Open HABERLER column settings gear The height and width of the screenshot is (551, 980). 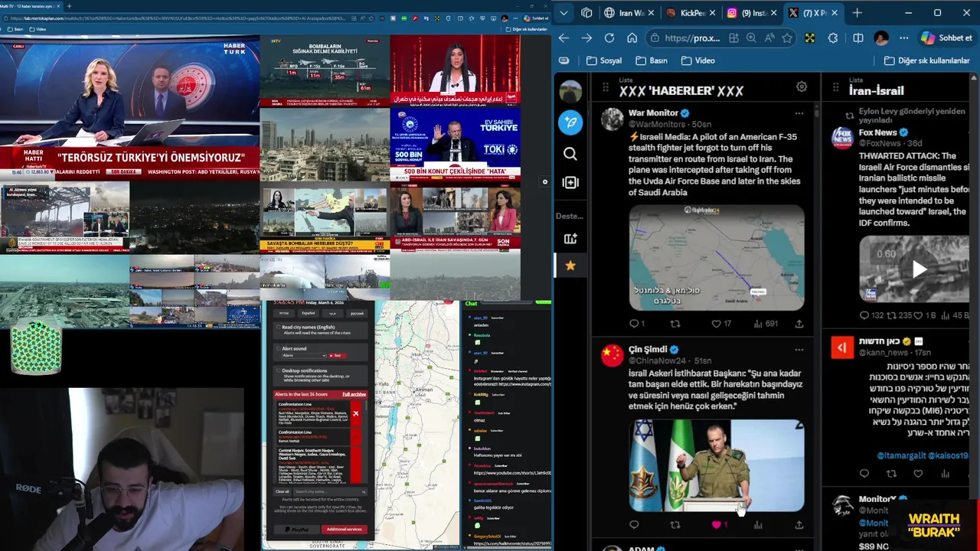[802, 87]
